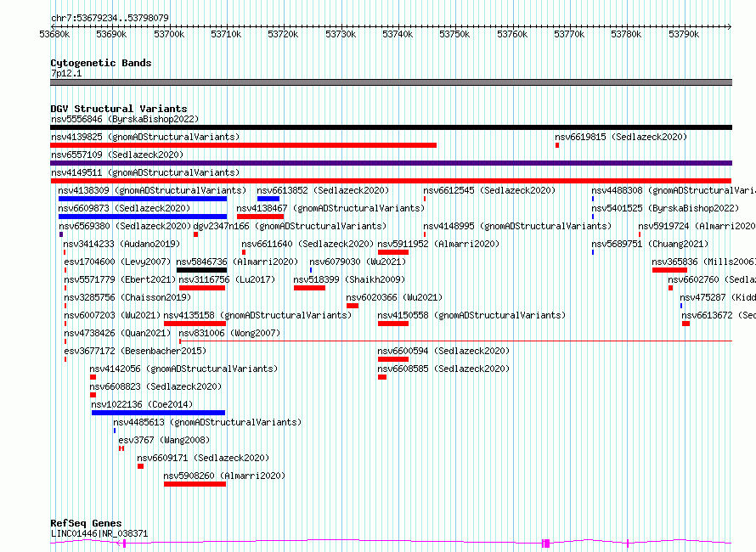The height and width of the screenshot is (552, 756).
Task: Select nsv6608823 (Sedlazeck2020) label
Action: tap(155, 386)
